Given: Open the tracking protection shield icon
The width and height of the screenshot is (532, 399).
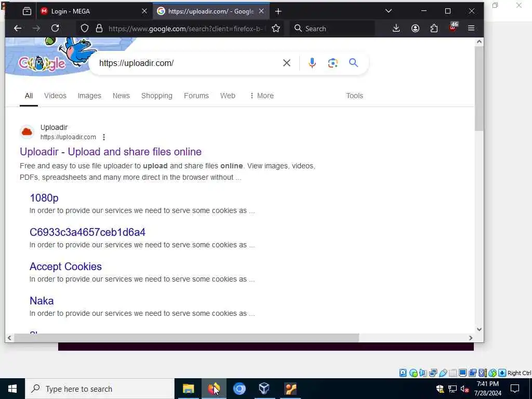Looking at the screenshot, I should tap(85, 29).
